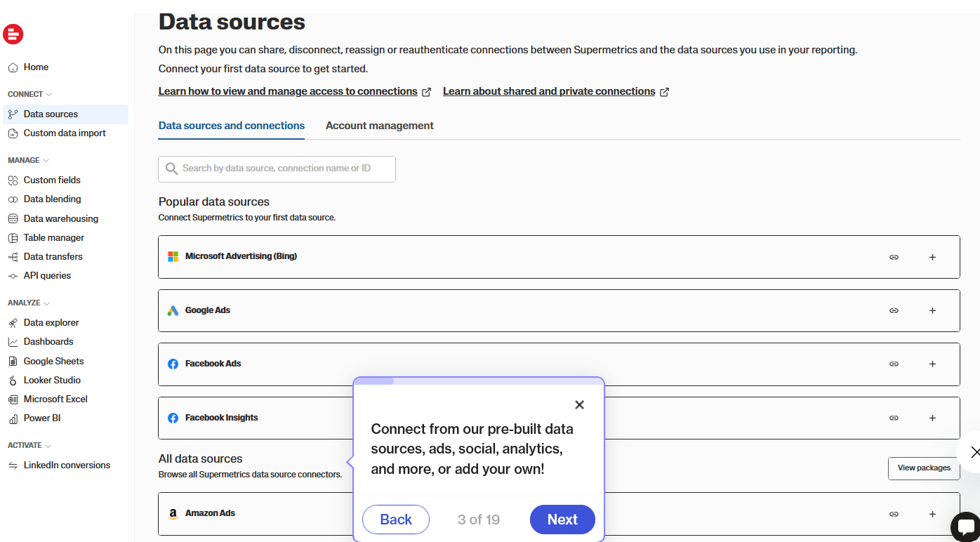This screenshot has height=542, width=980.
Task: Copy link for Facebook Ads
Action: click(894, 364)
